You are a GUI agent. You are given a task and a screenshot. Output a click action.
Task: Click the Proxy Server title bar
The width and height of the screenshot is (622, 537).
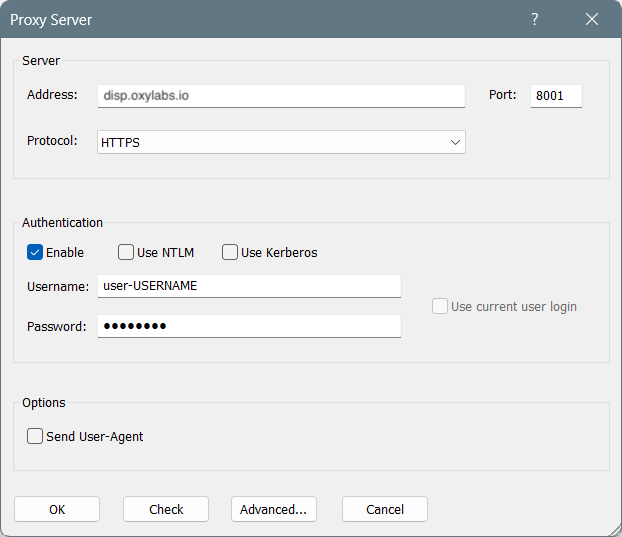tap(250, 19)
